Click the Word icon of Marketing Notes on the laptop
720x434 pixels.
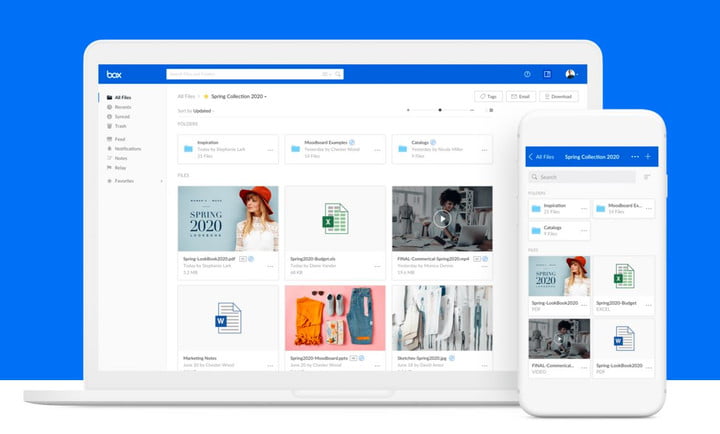click(228, 318)
